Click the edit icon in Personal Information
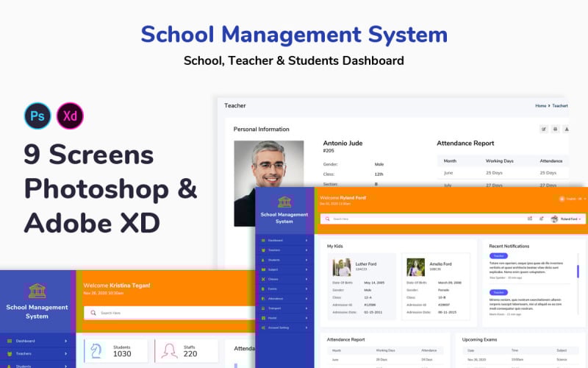588x368 pixels. click(544, 130)
